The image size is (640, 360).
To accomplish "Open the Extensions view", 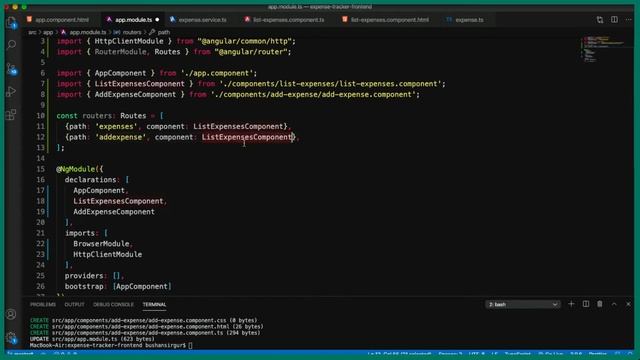I will [11, 115].
